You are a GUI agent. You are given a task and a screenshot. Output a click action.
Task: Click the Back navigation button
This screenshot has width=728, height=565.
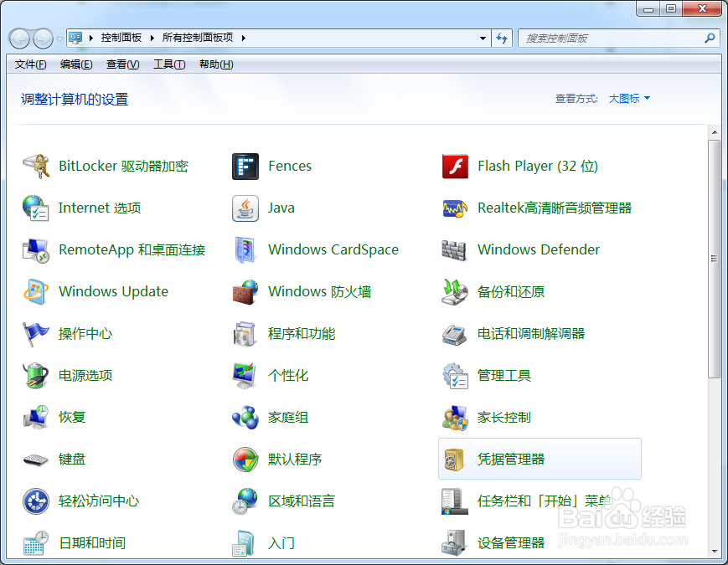tap(20, 39)
